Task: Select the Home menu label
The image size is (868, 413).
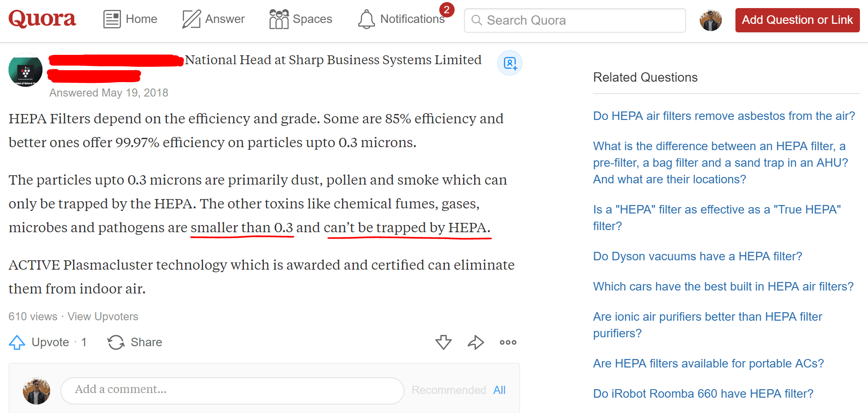Action: (x=141, y=19)
